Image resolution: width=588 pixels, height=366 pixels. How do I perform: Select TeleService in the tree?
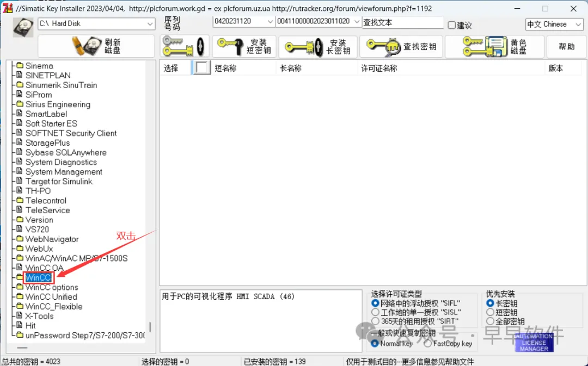point(47,210)
